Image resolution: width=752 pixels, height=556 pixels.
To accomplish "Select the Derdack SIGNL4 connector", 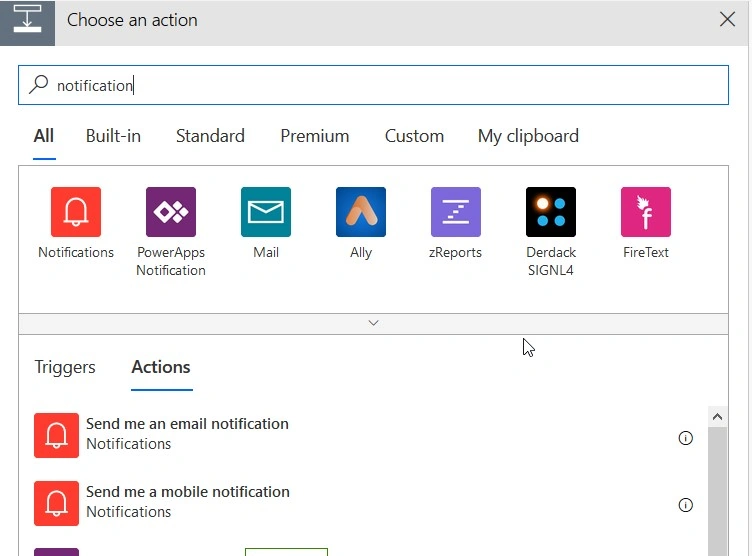I will [x=551, y=212].
